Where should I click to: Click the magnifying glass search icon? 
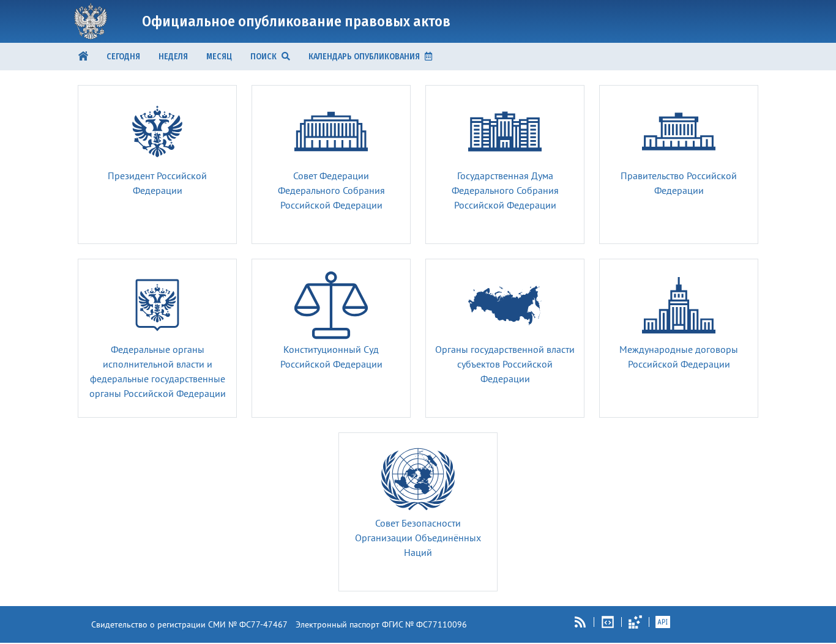(285, 56)
